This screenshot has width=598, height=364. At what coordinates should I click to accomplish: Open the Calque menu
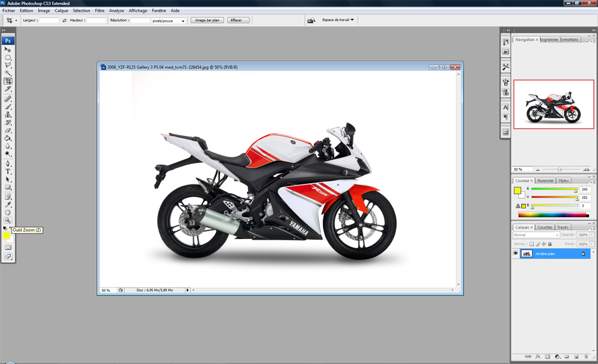pos(61,11)
